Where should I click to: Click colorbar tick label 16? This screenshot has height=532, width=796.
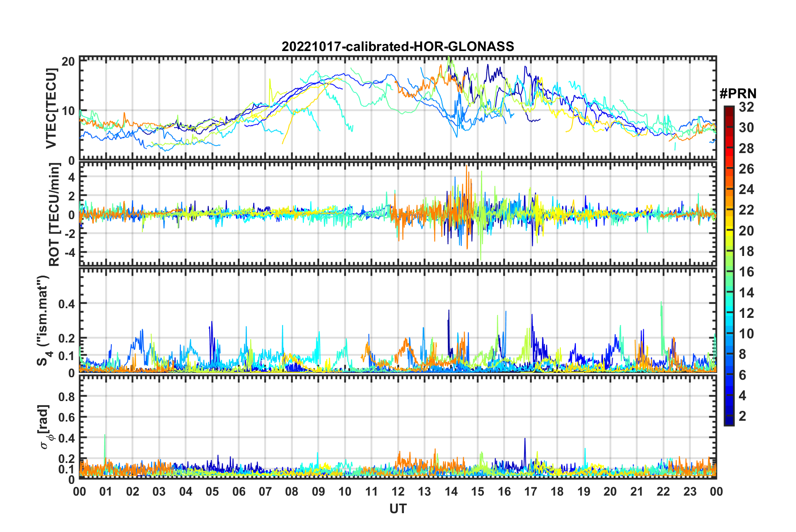tap(746, 272)
